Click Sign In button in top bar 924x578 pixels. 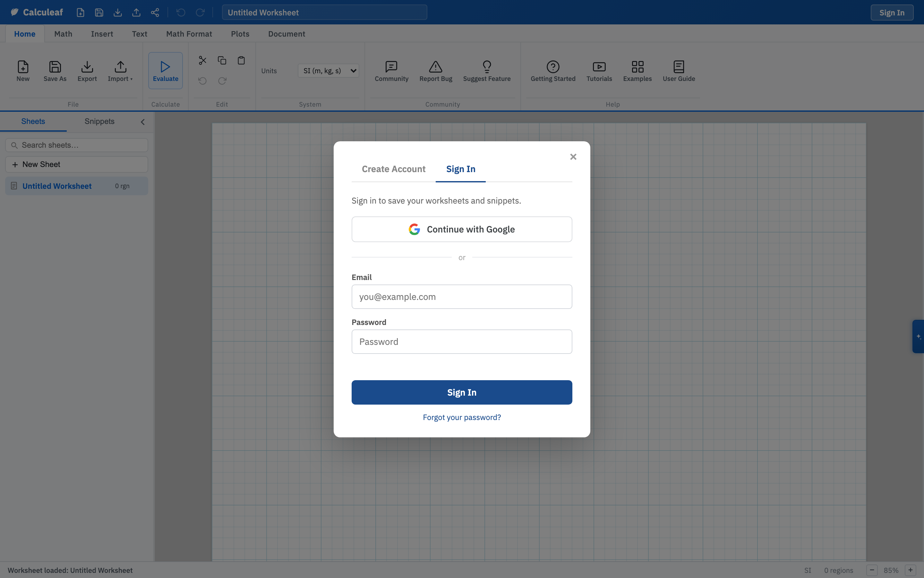pos(892,13)
